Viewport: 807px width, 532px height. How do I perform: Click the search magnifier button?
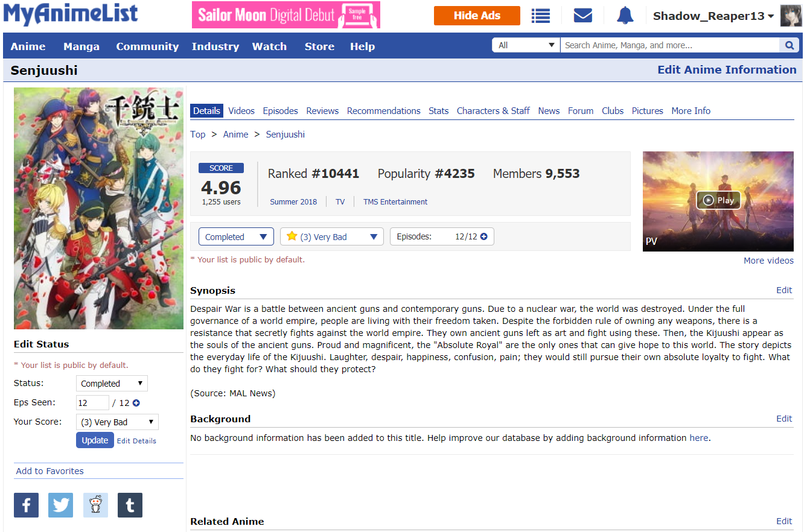[789, 45]
